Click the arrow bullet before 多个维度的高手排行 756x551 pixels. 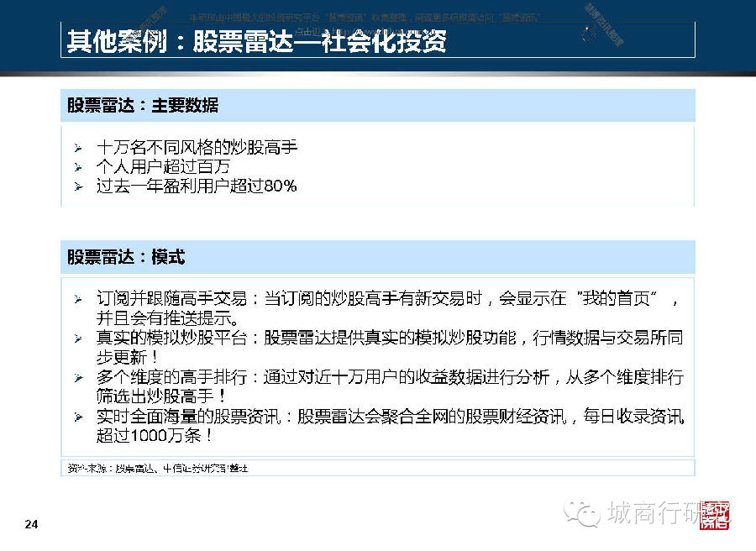click(x=78, y=377)
